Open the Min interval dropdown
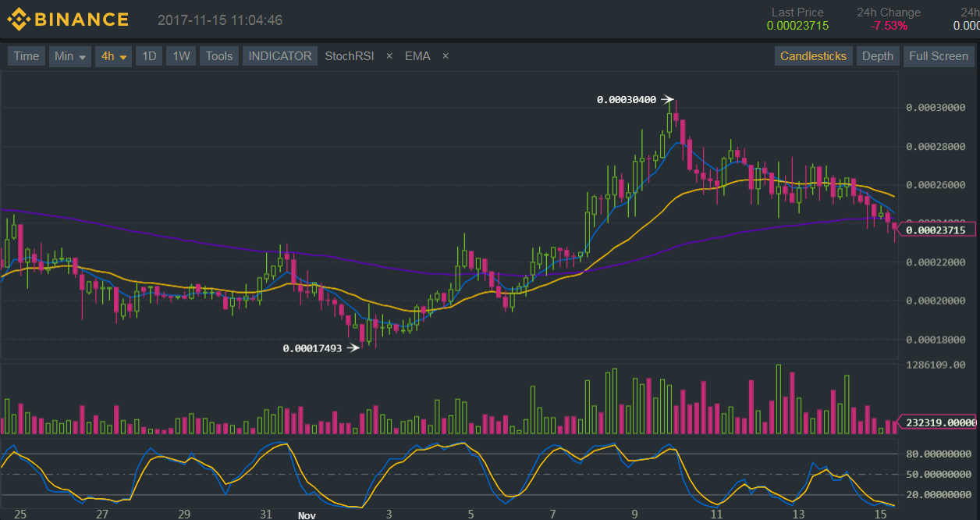 69,56
